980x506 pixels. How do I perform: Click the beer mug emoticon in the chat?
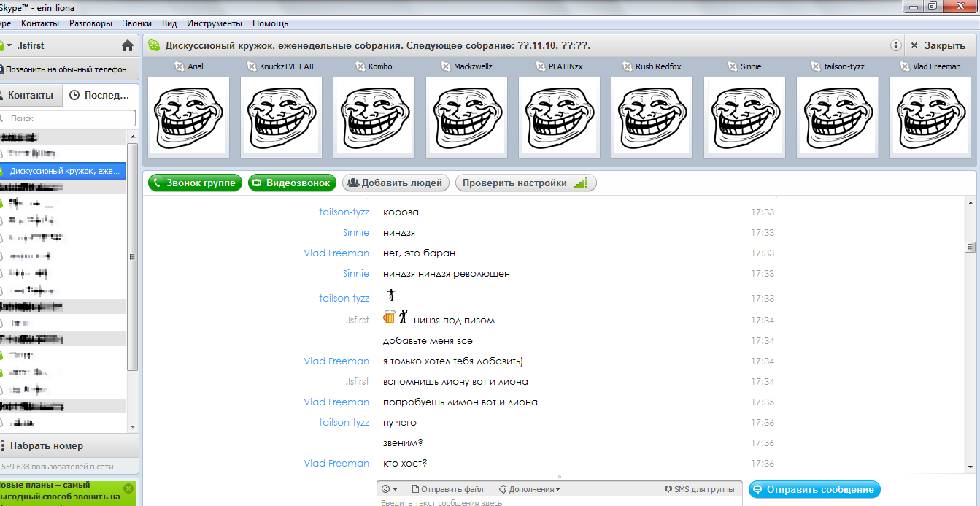389,318
